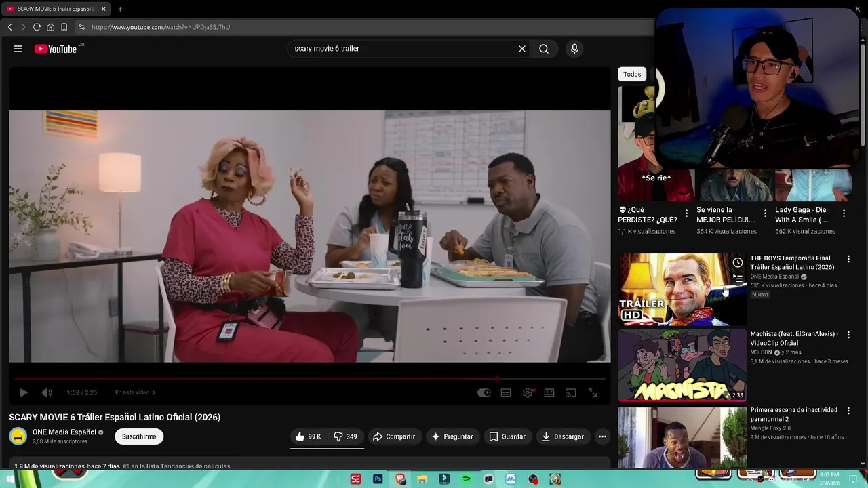Open the taskbar clock showing 8:03 PM
This screenshot has height=488, width=868.
click(x=829, y=479)
